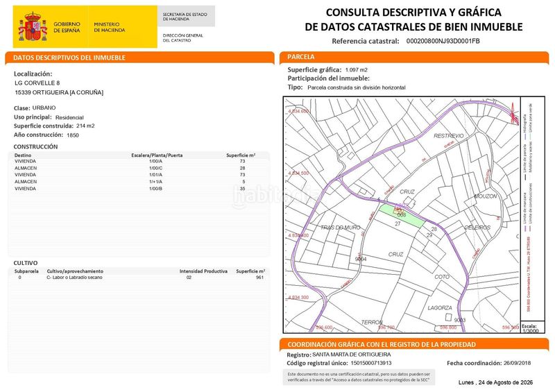Click the crop surface value 961
555x392 pixels.
click(259, 278)
